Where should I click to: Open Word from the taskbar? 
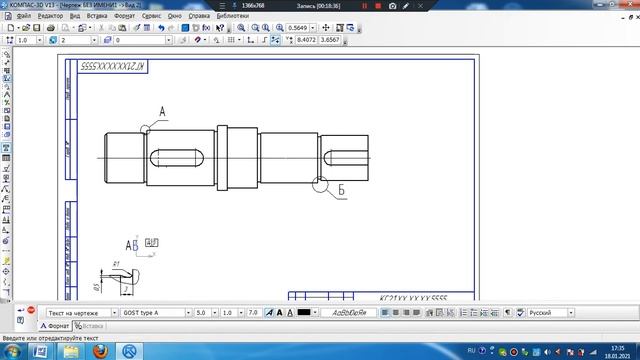pyautogui.click(x=40, y=351)
